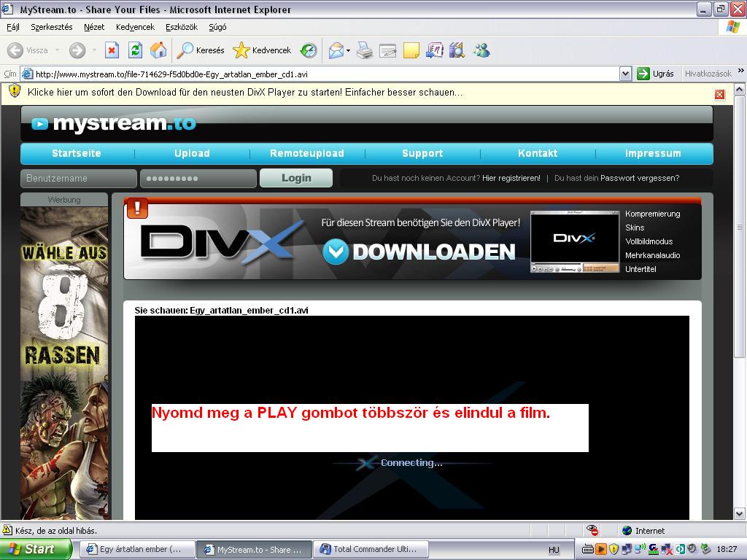This screenshot has width=747, height=560.
Task: Click the Mail envelope toolbar icon
Action: pos(336,50)
